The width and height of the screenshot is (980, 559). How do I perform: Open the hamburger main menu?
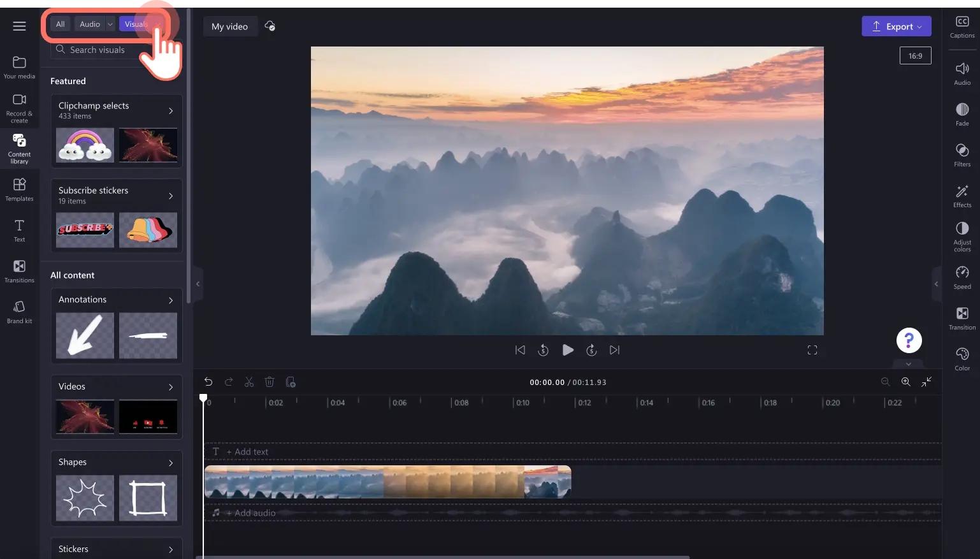(19, 26)
